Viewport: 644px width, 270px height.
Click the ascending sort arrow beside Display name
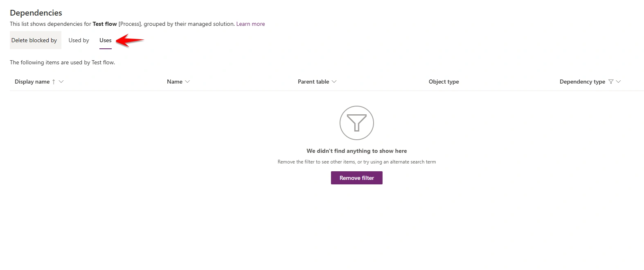[x=54, y=82]
